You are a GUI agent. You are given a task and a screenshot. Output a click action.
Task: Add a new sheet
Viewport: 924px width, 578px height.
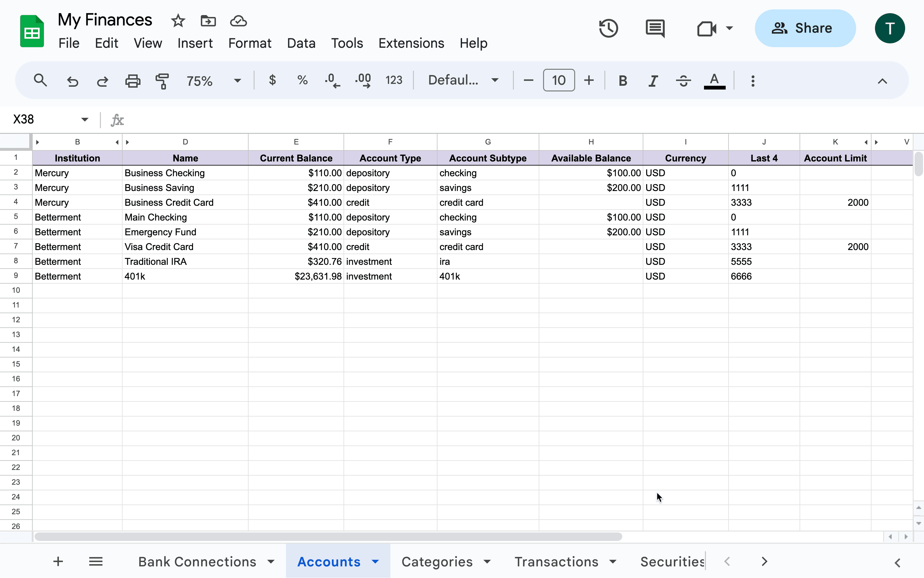[x=58, y=561]
